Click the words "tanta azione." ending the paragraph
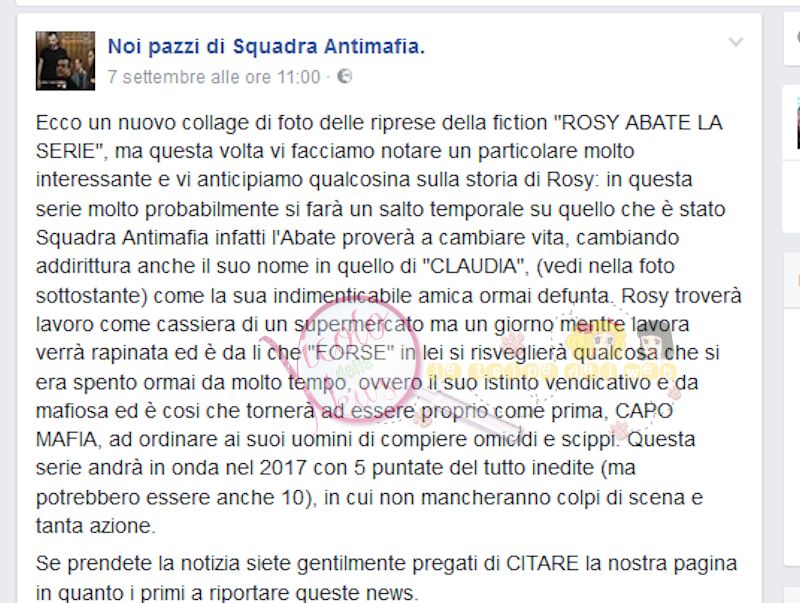800x603 pixels. (95, 525)
